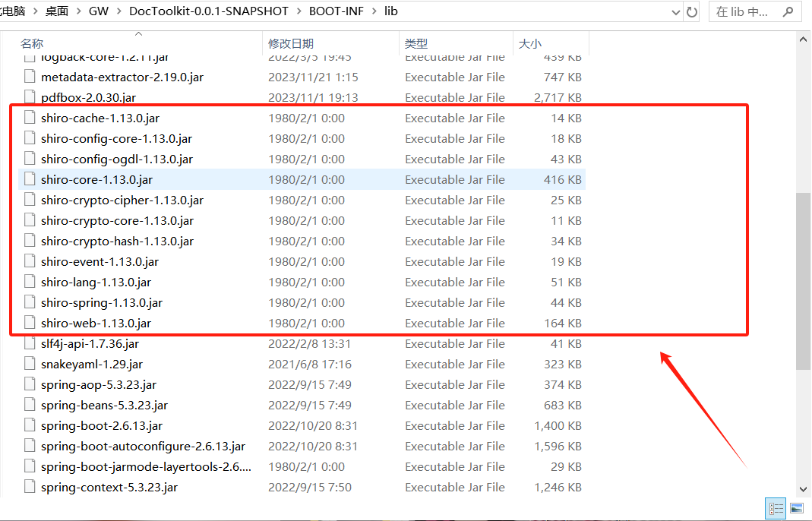Screen dimensions: 812x521
Task: Sort files by 名称 column
Action: (32, 43)
